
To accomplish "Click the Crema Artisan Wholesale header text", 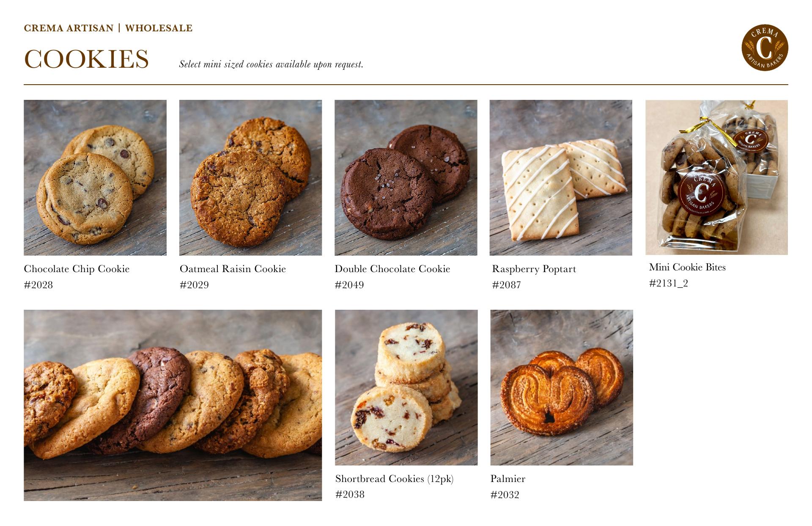I will click(x=108, y=28).
